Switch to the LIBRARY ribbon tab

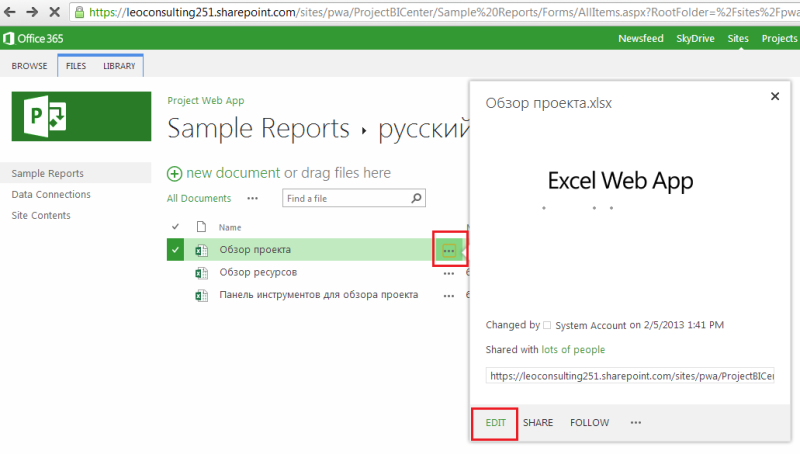coord(119,66)
